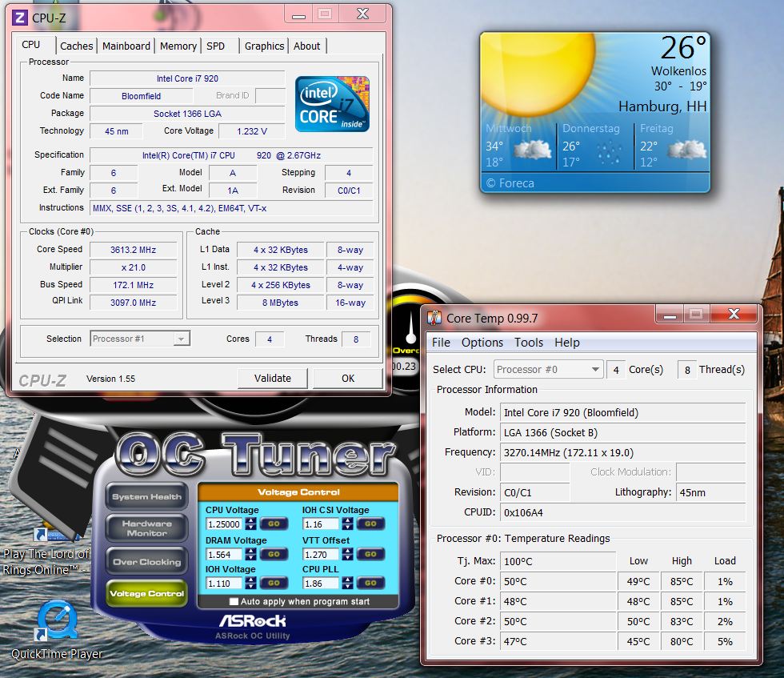This screenshot has width=784, height=678.
Task: Click Tj. Max value 100°C
Action: 558,561
